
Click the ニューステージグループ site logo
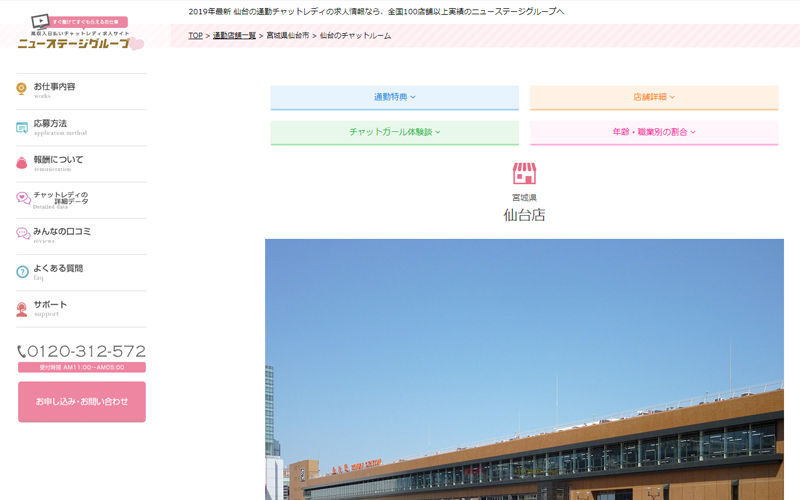[x=81, y=32]
